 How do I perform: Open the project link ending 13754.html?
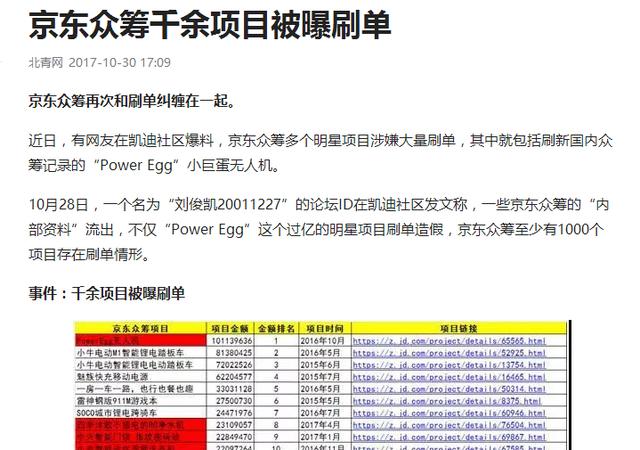[449, 365]
